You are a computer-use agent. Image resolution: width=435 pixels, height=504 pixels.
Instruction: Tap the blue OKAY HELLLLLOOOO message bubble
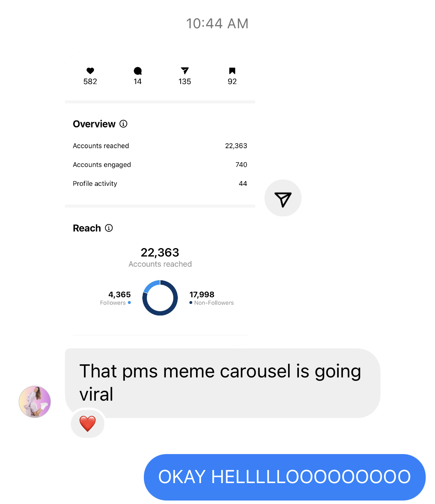point(285,477)
